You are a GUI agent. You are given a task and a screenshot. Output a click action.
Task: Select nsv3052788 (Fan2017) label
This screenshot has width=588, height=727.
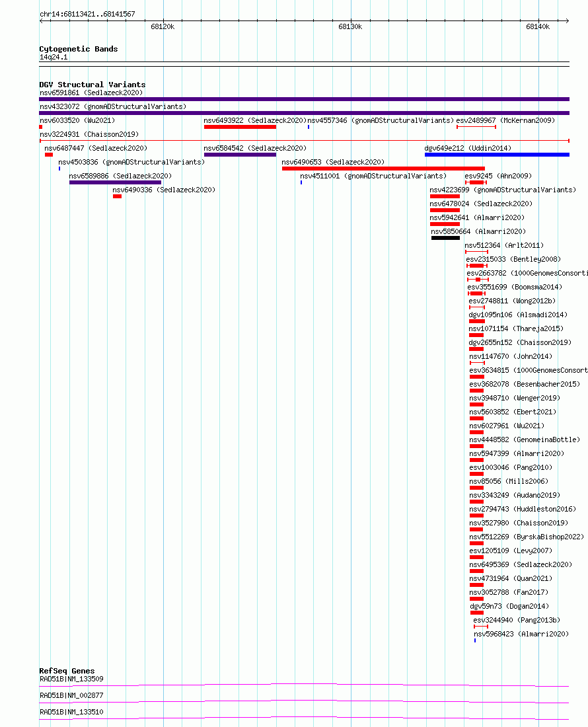point(509,593)
